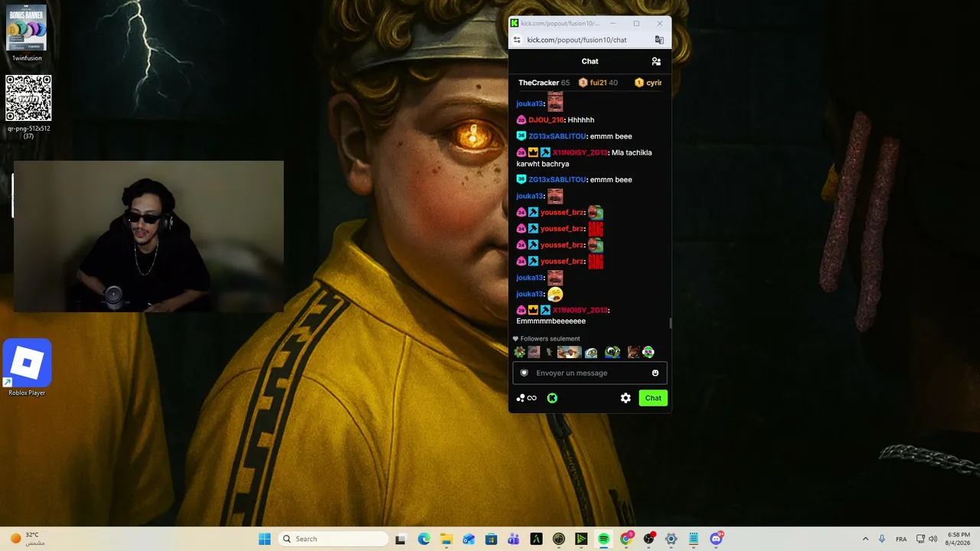The height and width of the screenshot is (551, 980).
Task: Open the volume control in system tray
Action: point(933,539)
